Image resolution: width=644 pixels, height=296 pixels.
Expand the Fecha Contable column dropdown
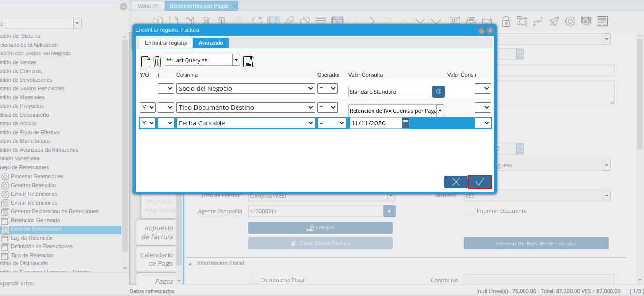pos(311,123)
